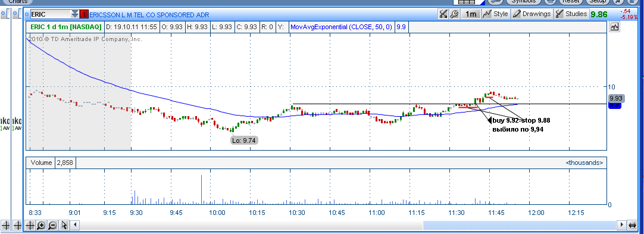Click the small chart mode icon above price axis
Image resolution: width=644 pixels, height=234 pixels.
tap(615, 27)
